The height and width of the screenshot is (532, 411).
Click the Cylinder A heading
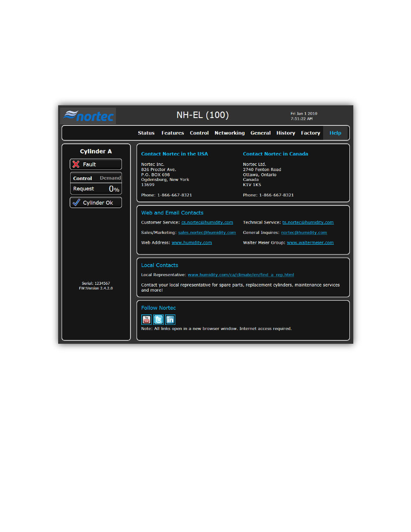coord(96,151)
